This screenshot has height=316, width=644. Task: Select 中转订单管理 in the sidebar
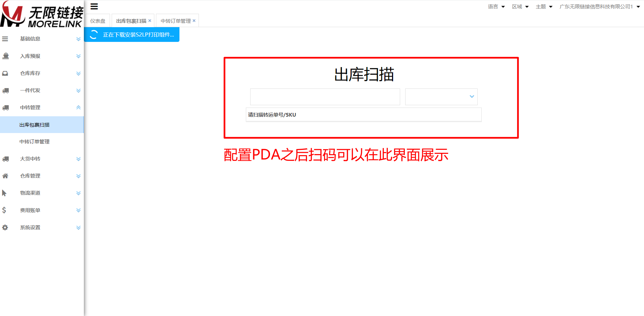point(42,142)
